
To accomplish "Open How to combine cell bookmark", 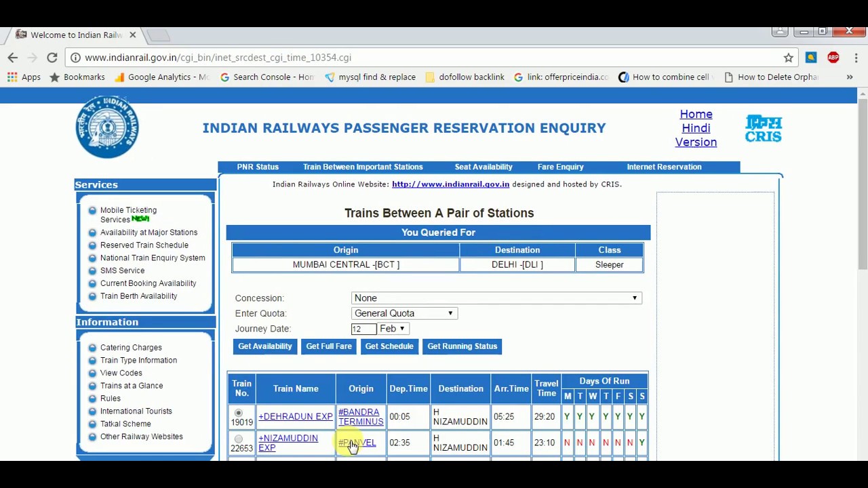I will (664, 77).
